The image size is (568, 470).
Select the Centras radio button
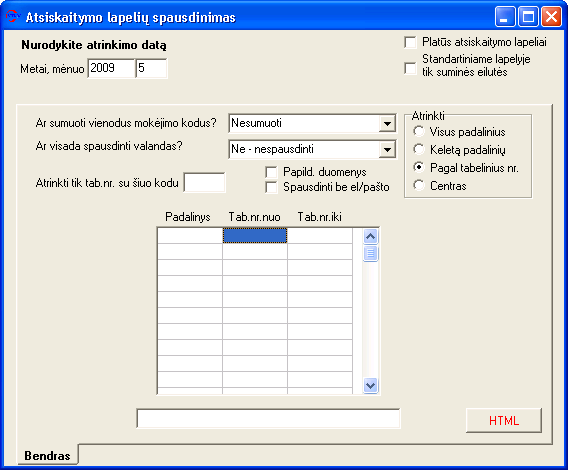click(419, 186)
